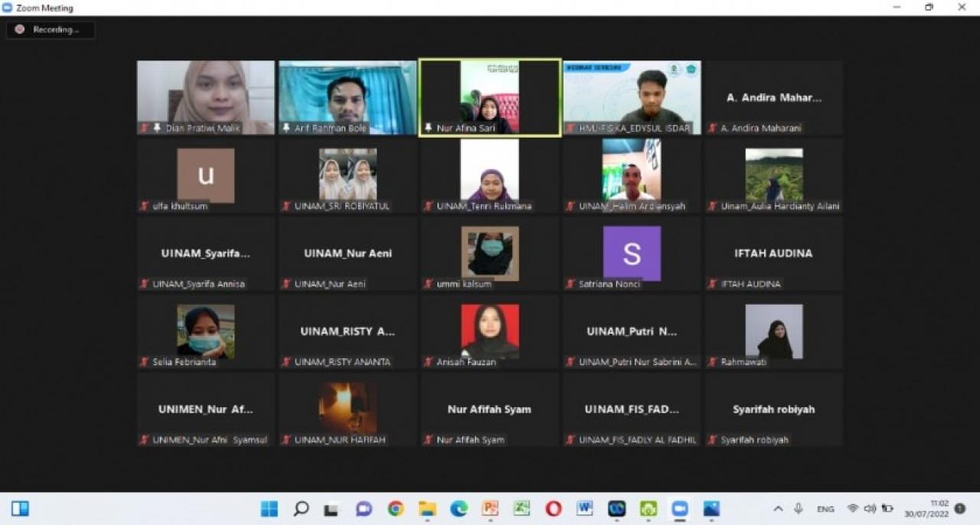Click the ENG keyboard layout indicator
The width and height of the screenshot is (980, 525).
[x=826, y=508]
